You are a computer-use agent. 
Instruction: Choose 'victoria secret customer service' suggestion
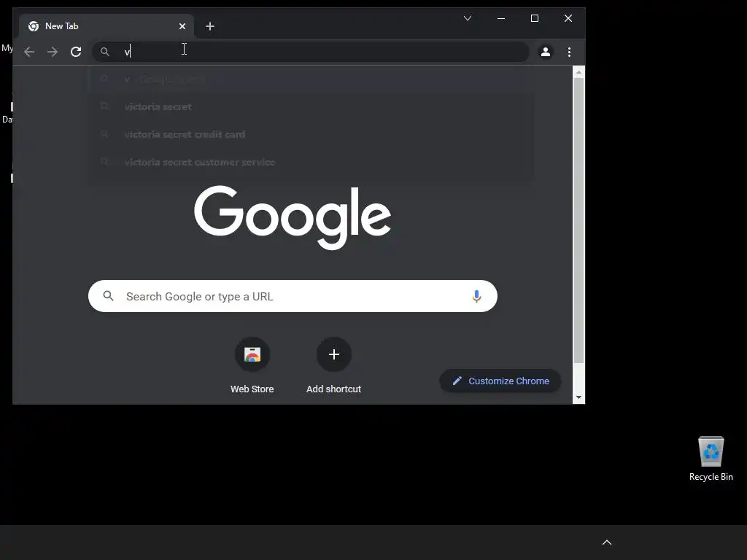point(311,162)
